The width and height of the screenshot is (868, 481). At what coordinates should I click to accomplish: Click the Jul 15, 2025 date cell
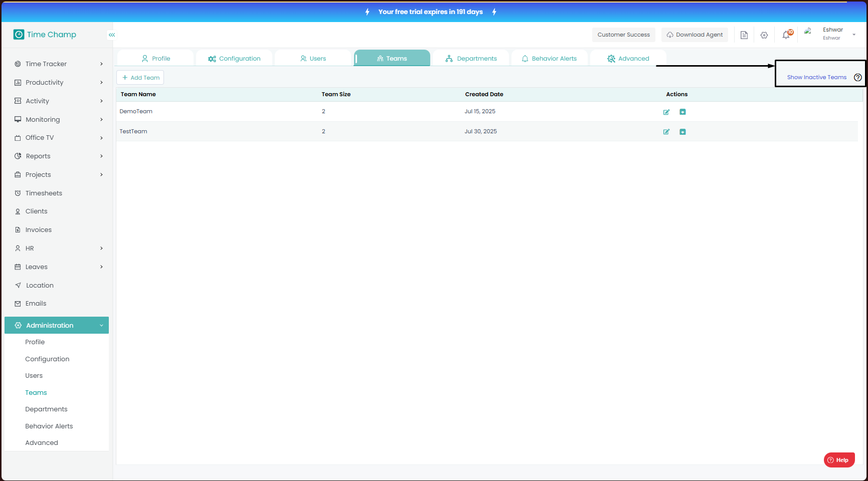point(480,111)
